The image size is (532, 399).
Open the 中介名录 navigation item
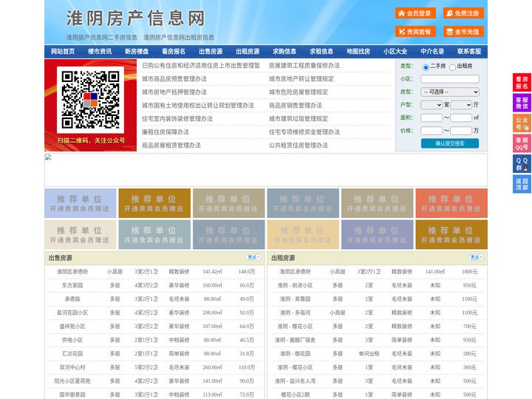(432, 52)
